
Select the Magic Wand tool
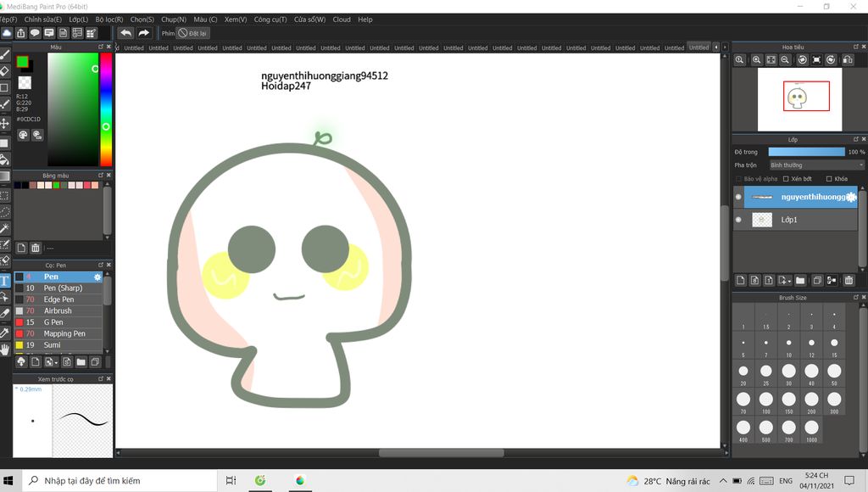(4, 227)
